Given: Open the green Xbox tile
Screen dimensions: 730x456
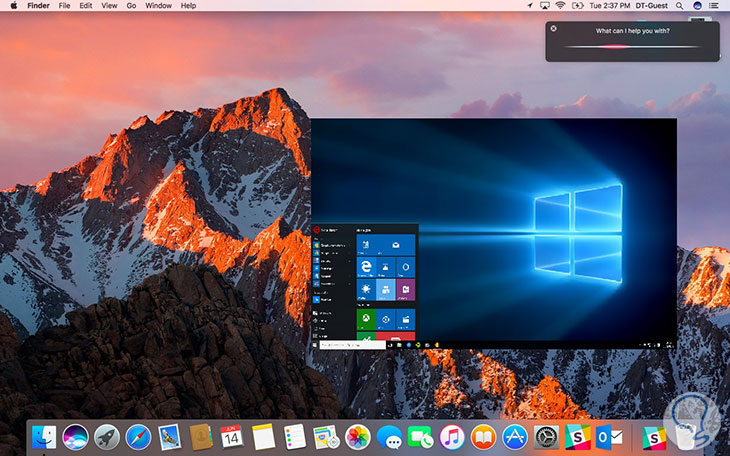Looking at the screenshot, I should coord(366,319).
